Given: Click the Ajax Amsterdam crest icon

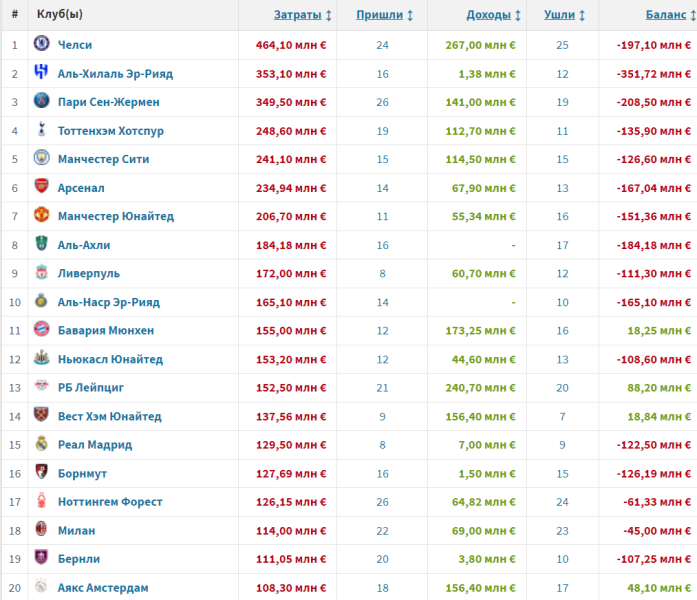Looking at the screenshot, I should (41, 587).
